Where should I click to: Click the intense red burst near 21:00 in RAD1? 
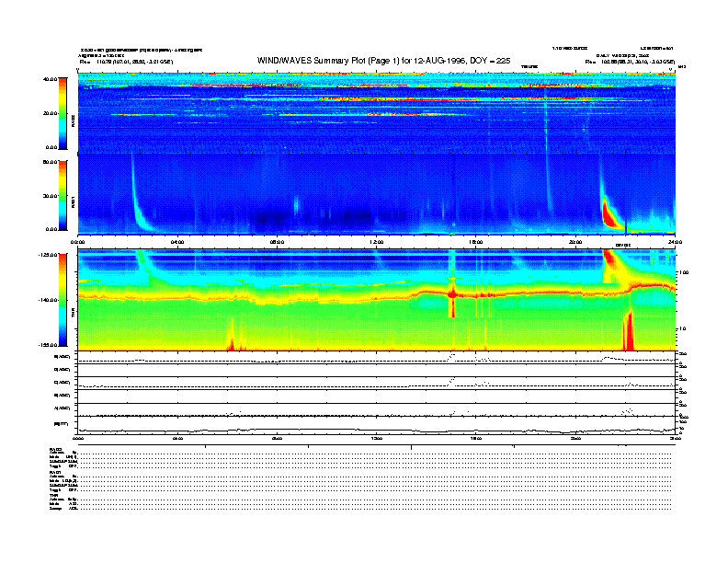[x=608, y=214]
